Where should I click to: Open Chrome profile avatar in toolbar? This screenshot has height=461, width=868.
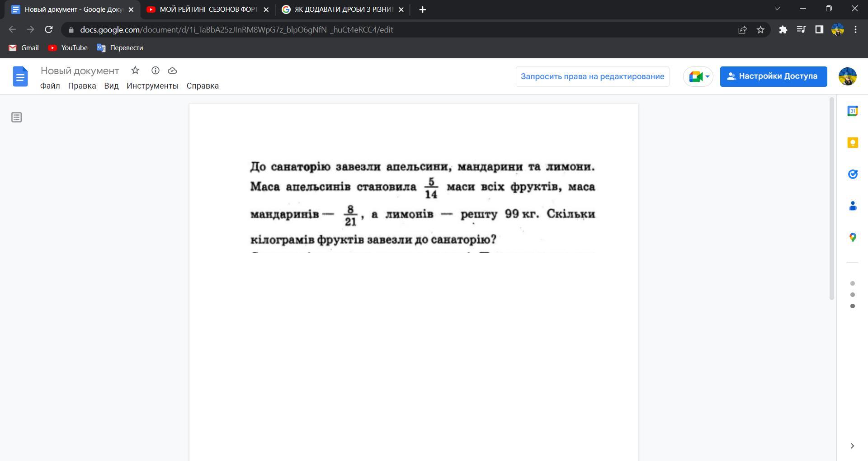click(x=837, y=30)
